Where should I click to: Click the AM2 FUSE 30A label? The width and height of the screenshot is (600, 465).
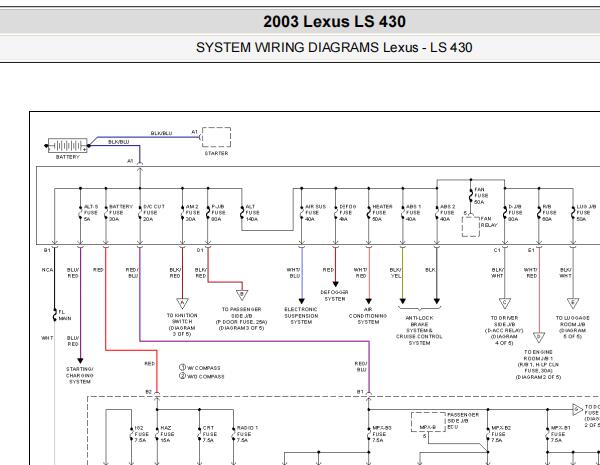tap(192, 213)
